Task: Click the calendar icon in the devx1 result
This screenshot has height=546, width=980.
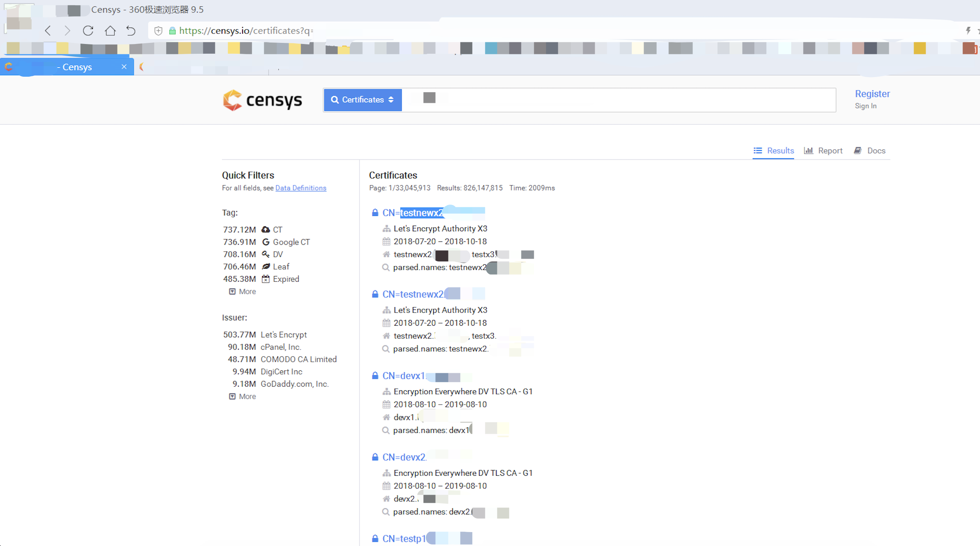Action: tap(387, 405)
